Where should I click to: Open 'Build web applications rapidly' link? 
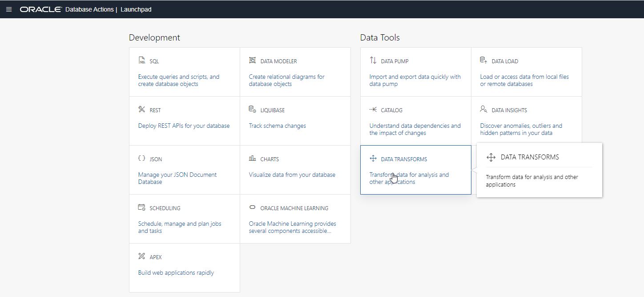176,273
